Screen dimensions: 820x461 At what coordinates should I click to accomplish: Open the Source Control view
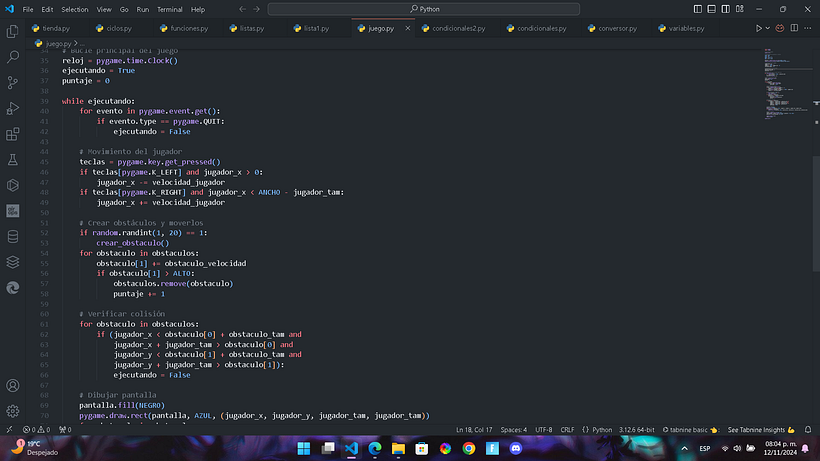[x=13, y=83]
